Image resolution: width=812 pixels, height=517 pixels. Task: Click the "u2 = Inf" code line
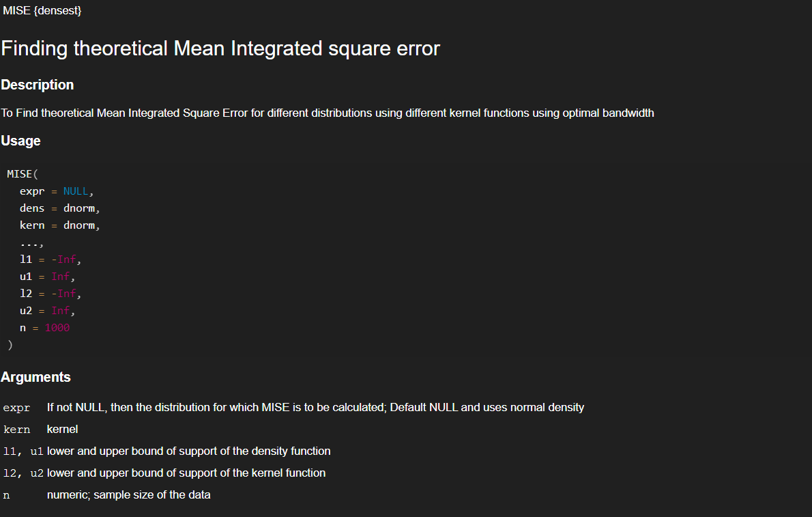click(x=48, y=311)
